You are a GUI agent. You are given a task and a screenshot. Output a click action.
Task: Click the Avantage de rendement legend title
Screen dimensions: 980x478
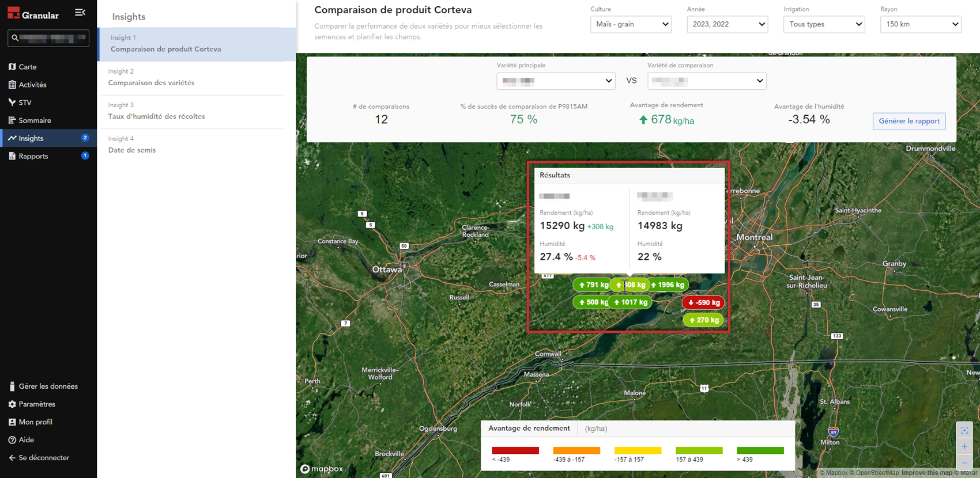coord(529,428)
